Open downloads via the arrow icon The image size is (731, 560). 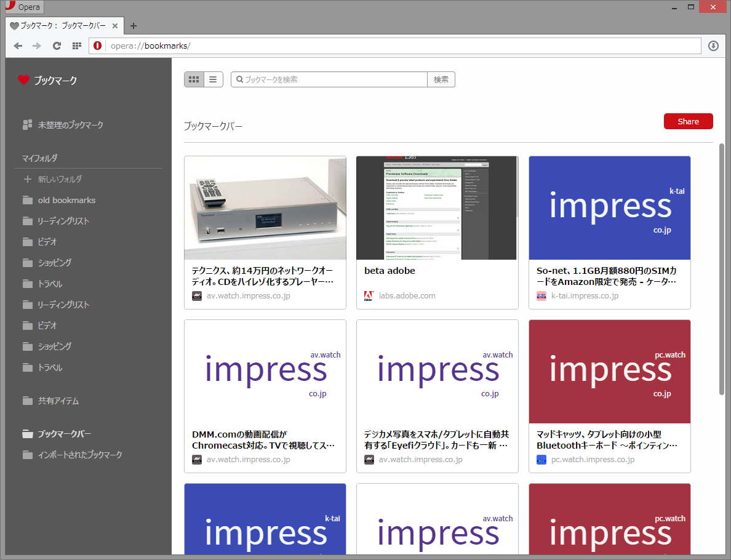pyautogui.click(x=713, y=46)
